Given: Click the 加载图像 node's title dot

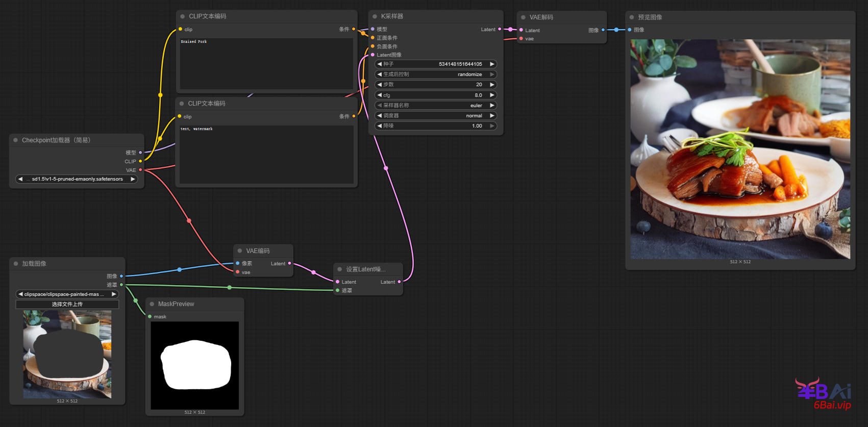Looking at the screenshot, I should click(x=16, y=264).
